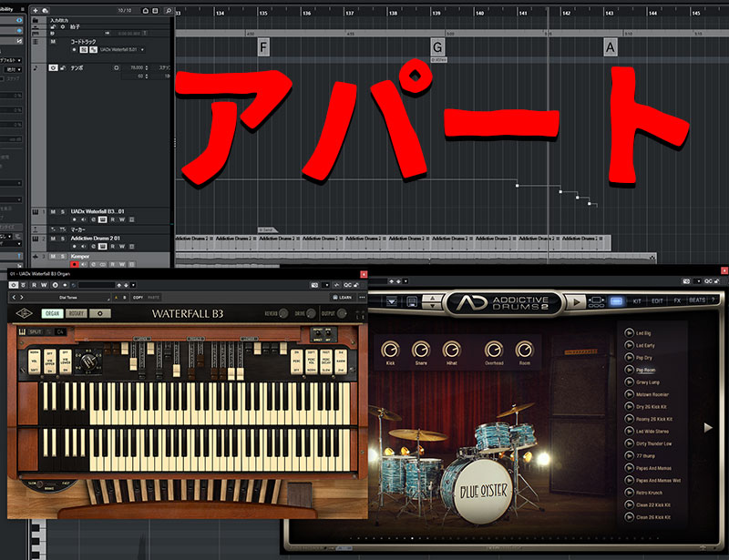729x560 pixels.
Task: Go to previous preset in Waterfall B3
Action: point(15,297)
